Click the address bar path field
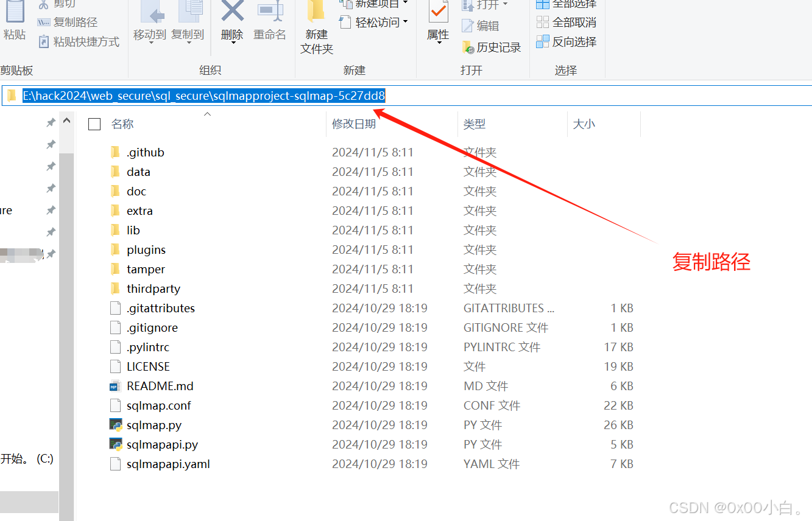This screenshot has width=812, height=521. [x=407, y=96]
